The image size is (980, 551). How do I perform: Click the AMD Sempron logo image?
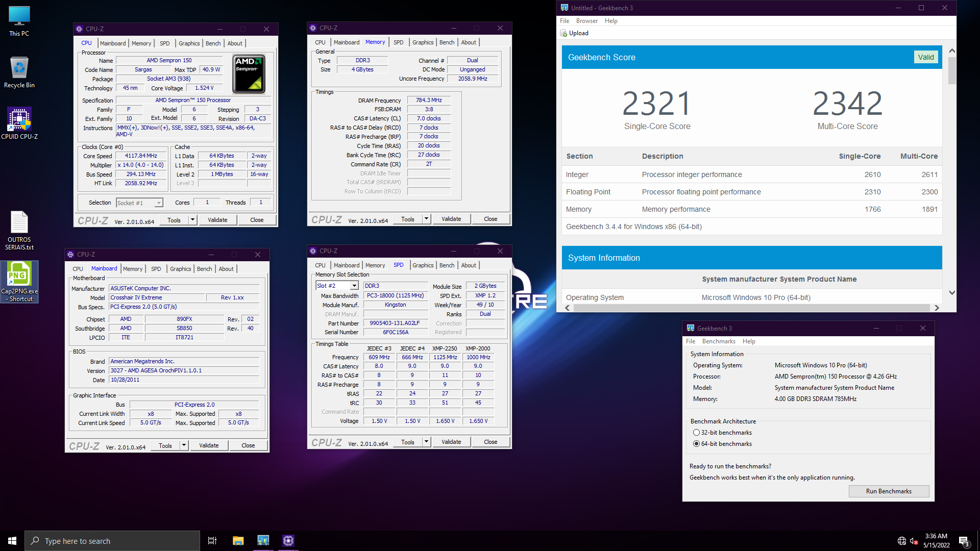point(249,74)
